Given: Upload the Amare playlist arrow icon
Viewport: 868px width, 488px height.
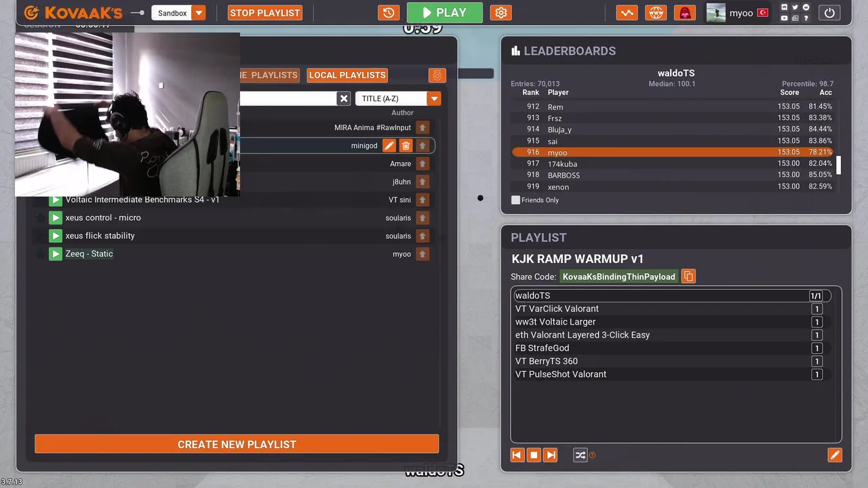Looking at the screenshot, I should 422,163.
